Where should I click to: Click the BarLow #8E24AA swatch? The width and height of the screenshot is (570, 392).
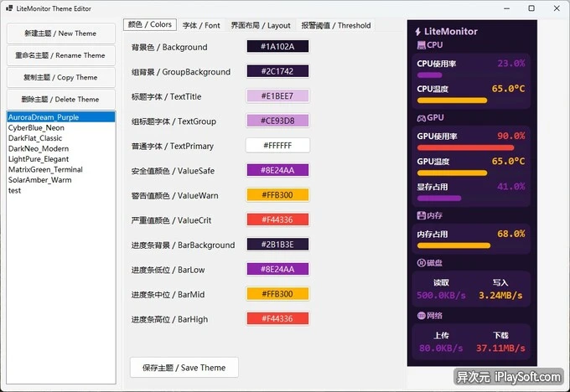point(277,269)
